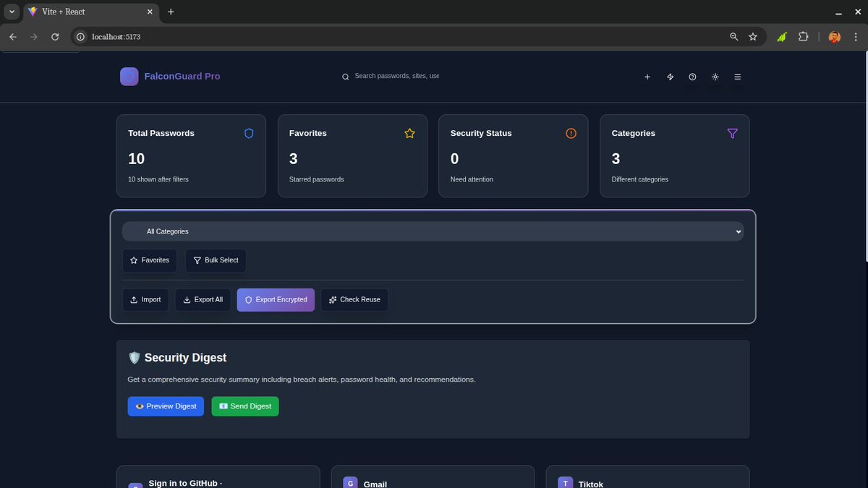Viewport: 868px width, 488px height.
Task: Click the FalconGuard Pro title text
Action: pyautogui.click(x=182, y=76)
